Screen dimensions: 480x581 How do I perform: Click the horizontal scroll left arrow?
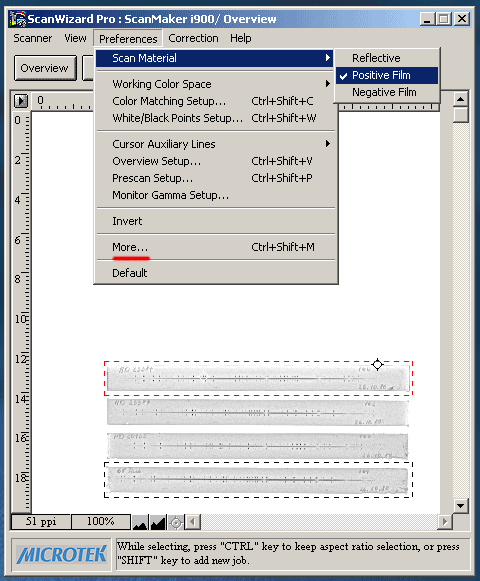pyautogui.click(x=192, y=522)
